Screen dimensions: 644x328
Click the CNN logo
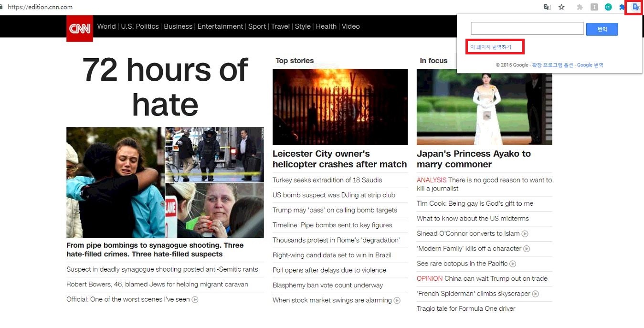pyautogui.click(x=80, y=29)
